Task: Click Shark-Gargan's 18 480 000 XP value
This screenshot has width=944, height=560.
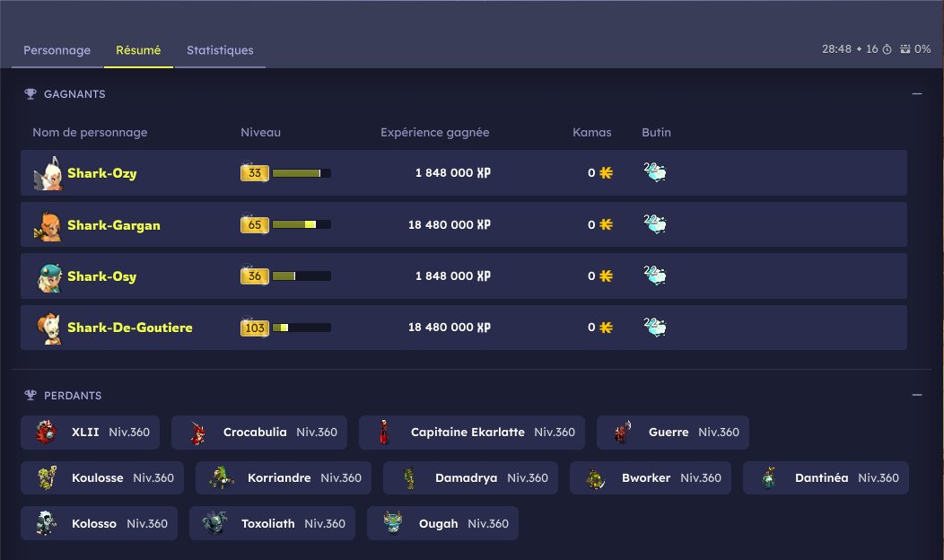Action: pos(450,224)
